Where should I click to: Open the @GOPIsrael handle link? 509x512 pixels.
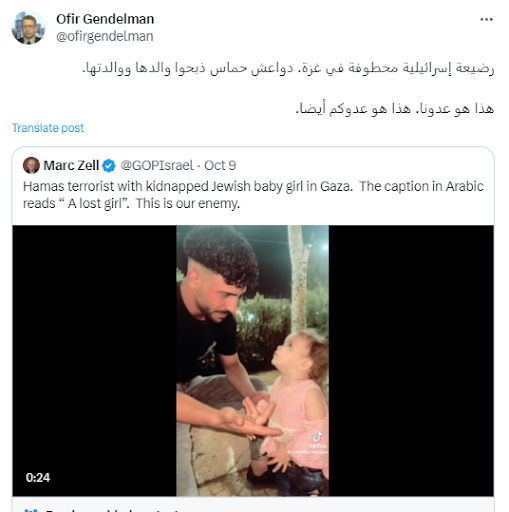tap(157, 165)
